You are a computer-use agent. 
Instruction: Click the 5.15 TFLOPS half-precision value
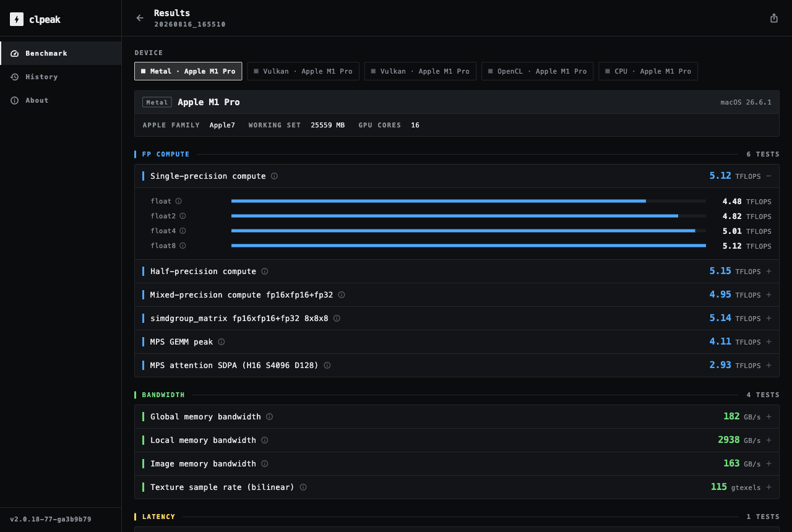pos(735,272)
